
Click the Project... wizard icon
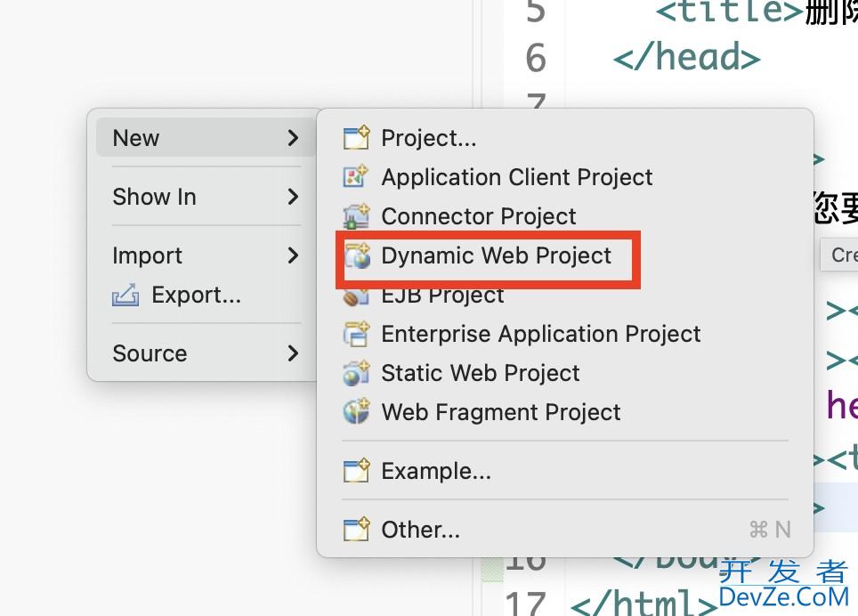pyautogui.click(x=356, y=138)
